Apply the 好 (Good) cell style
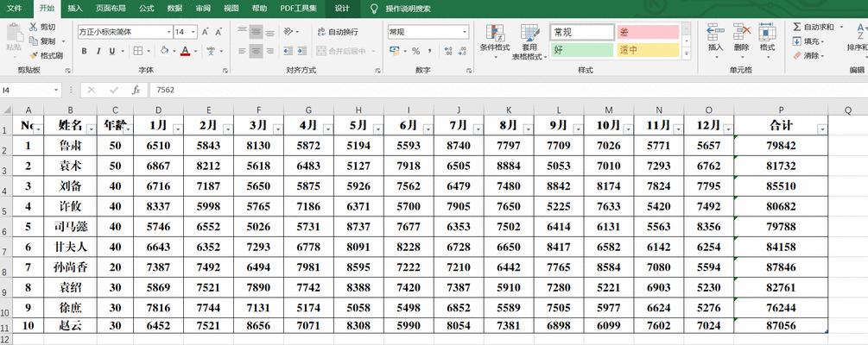 tap(582, 50)
